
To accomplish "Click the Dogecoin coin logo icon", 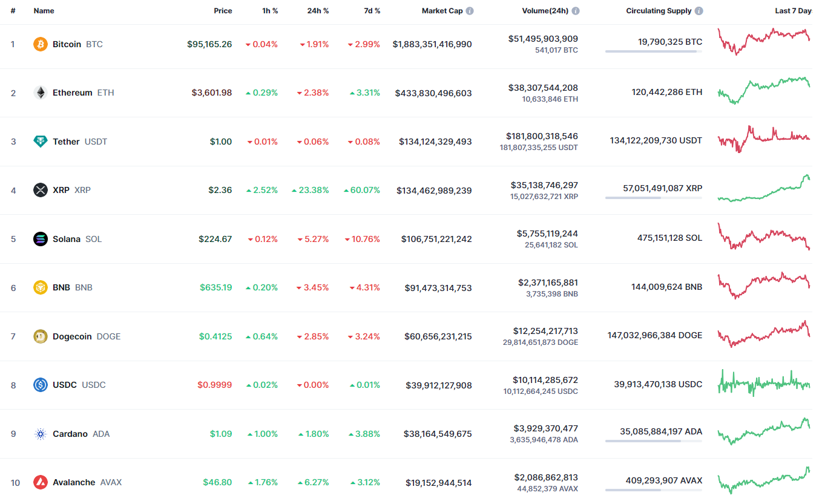I will tap(41, 336).
